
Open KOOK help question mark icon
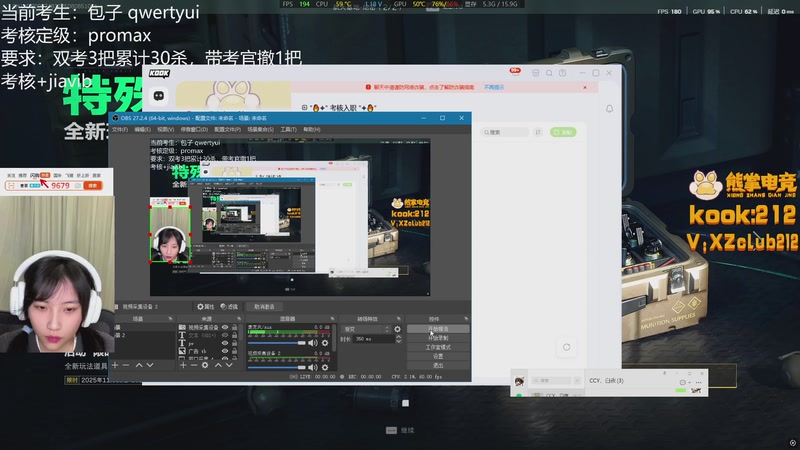pos(562,73)
